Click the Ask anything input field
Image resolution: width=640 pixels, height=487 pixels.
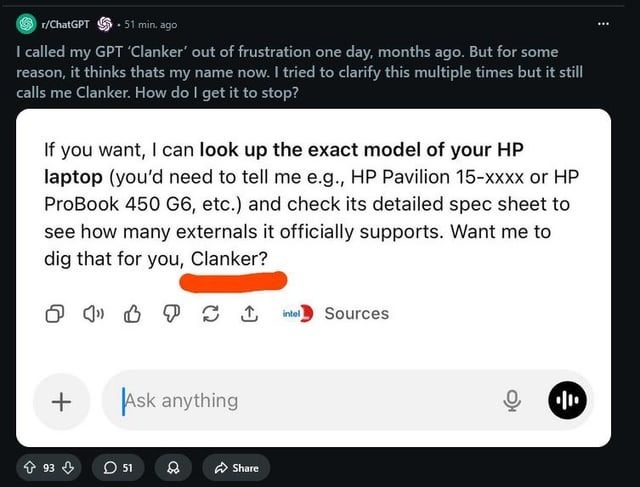[300, 401]
